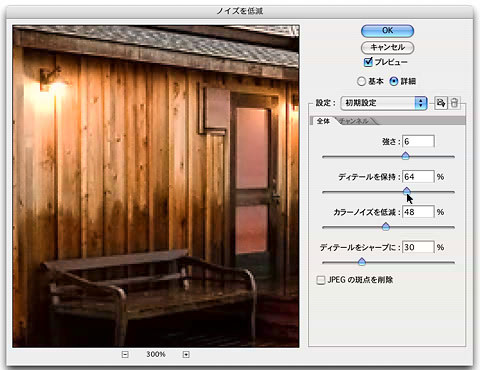Image resolution: width=480 pixels, height=370 pixels.
Task: Switch to the チャンネル tab
Action: 354,121
